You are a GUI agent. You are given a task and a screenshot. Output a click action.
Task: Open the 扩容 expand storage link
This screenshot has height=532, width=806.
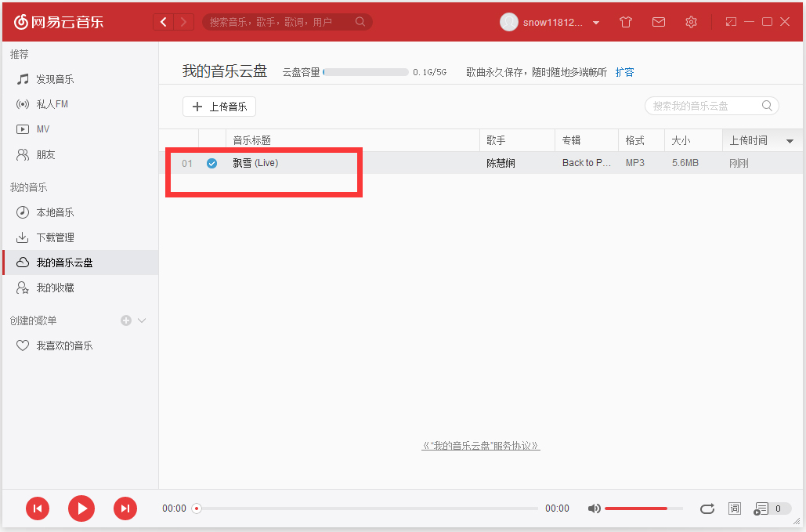pos(624,71)
